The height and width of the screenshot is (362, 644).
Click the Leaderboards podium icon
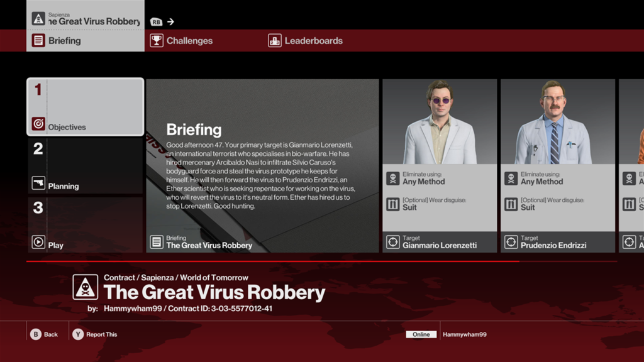point(275,41)
